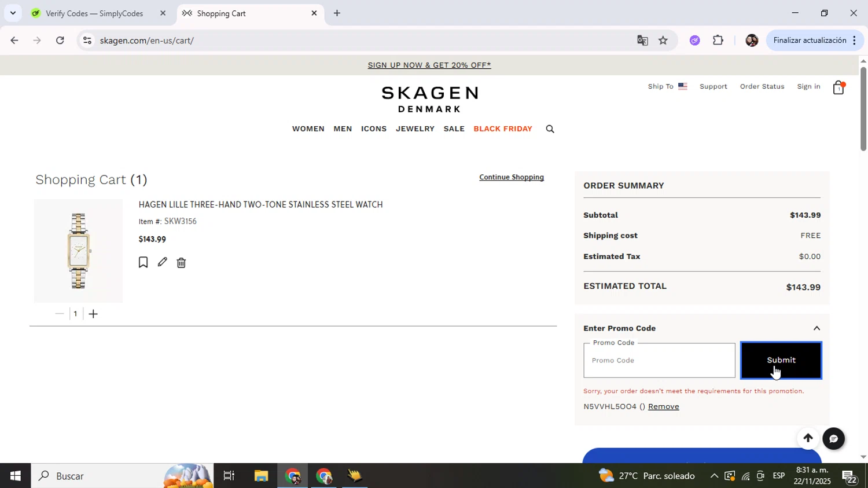This screenshot has height=488, width=868.
Task: Close the Verify Codes tab
Action: [x=163, y=13]
